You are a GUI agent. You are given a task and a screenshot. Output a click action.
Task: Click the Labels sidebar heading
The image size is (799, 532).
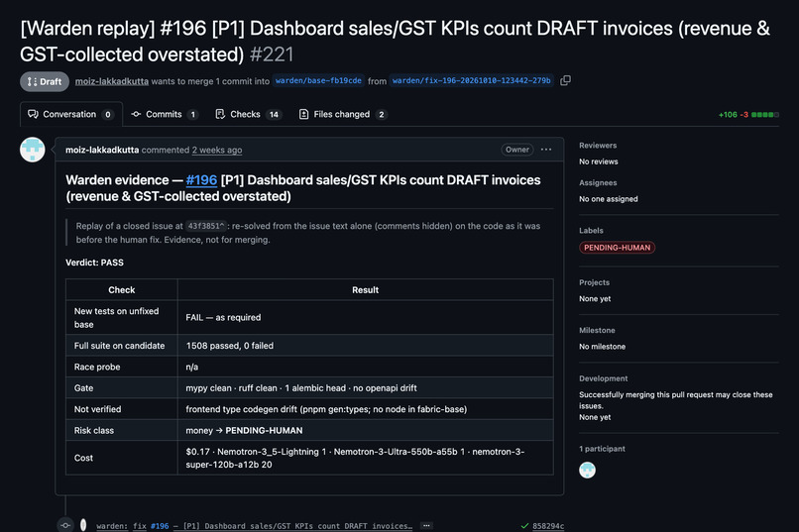click(591, 230)
